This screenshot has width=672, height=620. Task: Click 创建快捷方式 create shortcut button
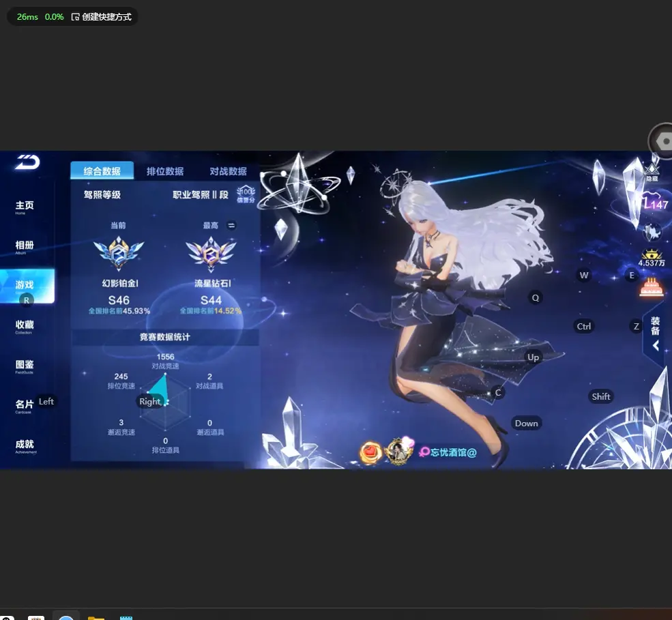click(102, 16)
